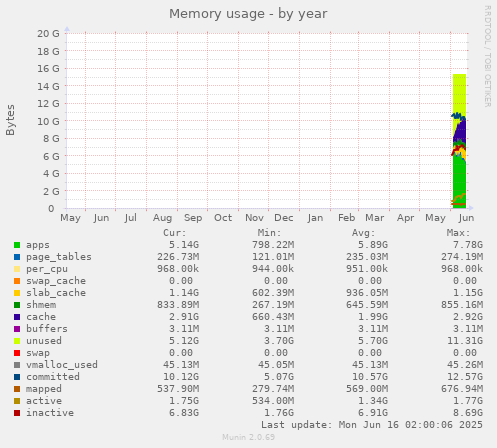The image size is (497, 448).
Task: Click committed current value 10.12G
Action: point(181,377)
